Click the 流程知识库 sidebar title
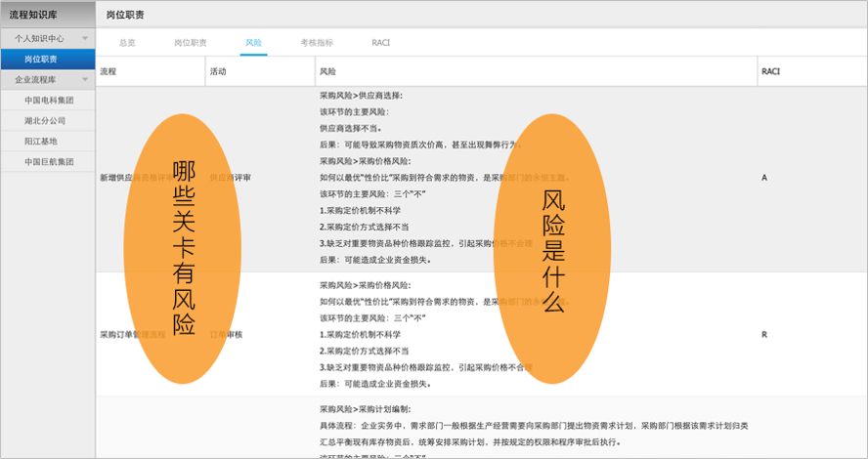Screen dimensions: 868x459 [x=36, y=14]
